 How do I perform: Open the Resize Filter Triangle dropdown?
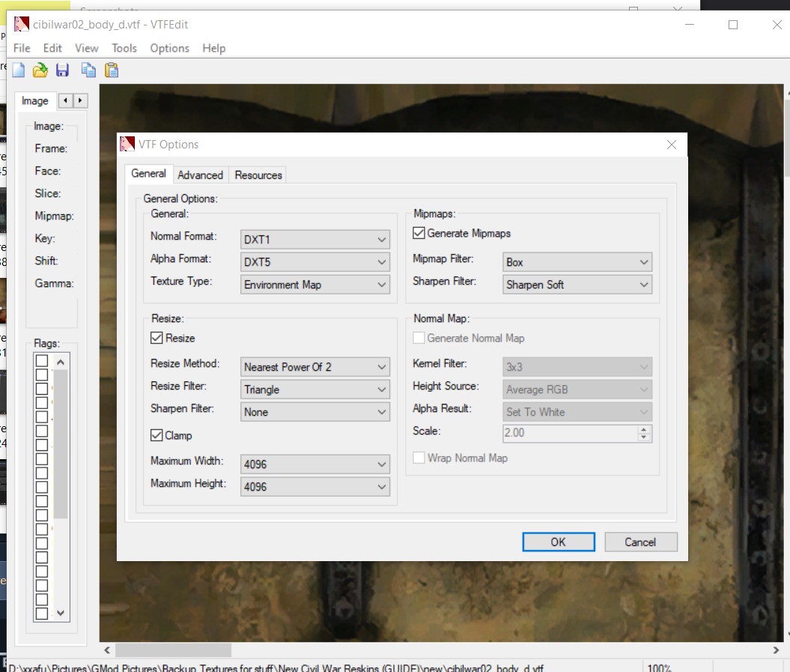pos(315,390)
